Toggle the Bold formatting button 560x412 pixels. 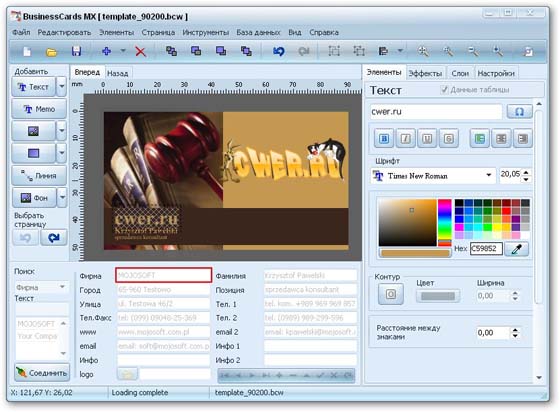[x=384, y=139]
